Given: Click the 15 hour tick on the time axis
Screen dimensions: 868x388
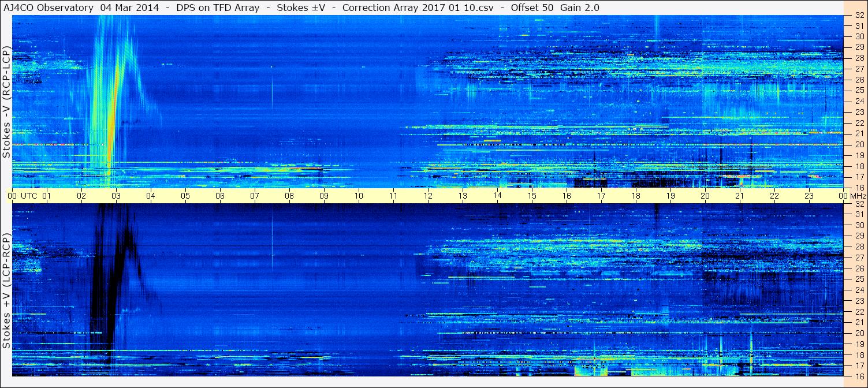Looking at the screenshot, I should pos(532,196).
